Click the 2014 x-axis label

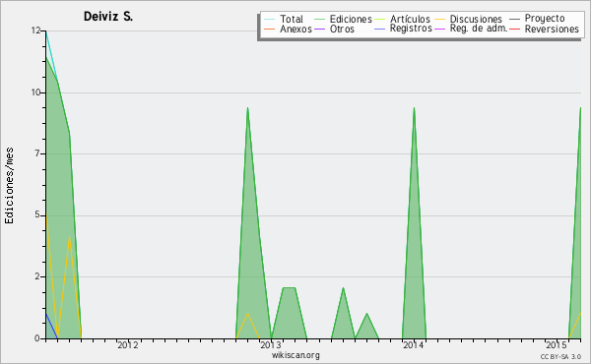point(414,344)
